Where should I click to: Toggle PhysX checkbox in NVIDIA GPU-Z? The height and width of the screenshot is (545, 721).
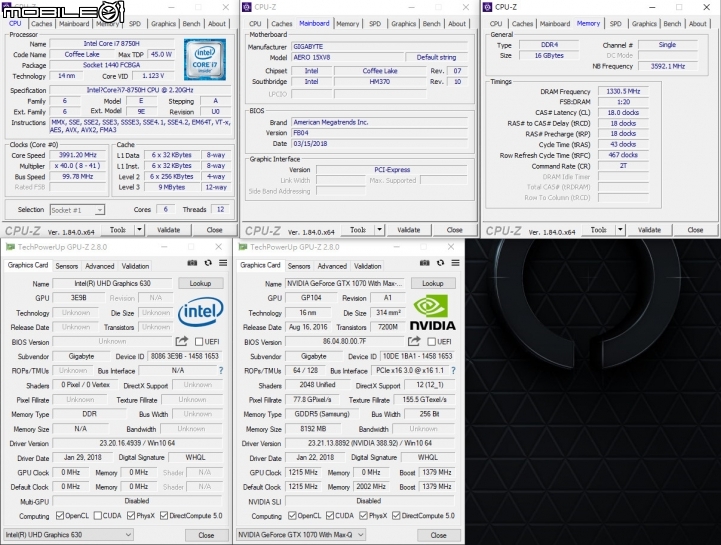(363, 516)
